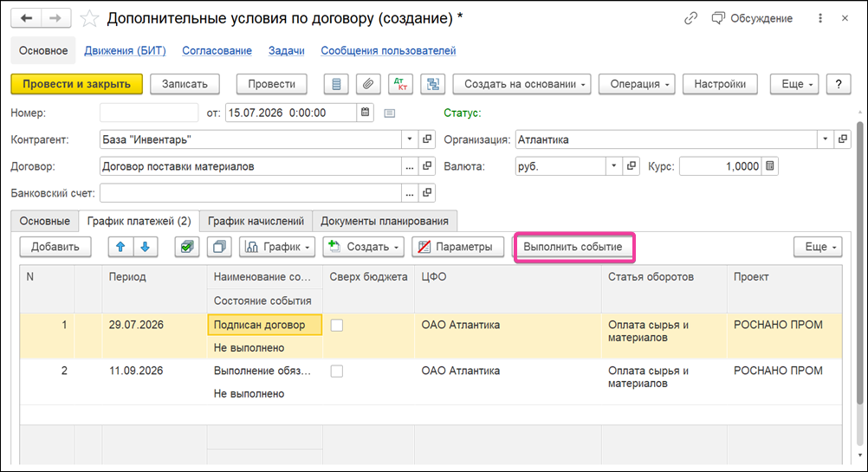
Task: Click the comment icon beside date
Action: [390, 113]
